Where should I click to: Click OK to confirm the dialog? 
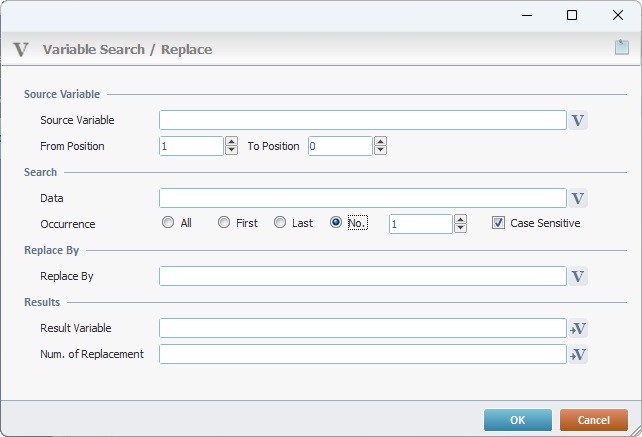pos(518,420)
